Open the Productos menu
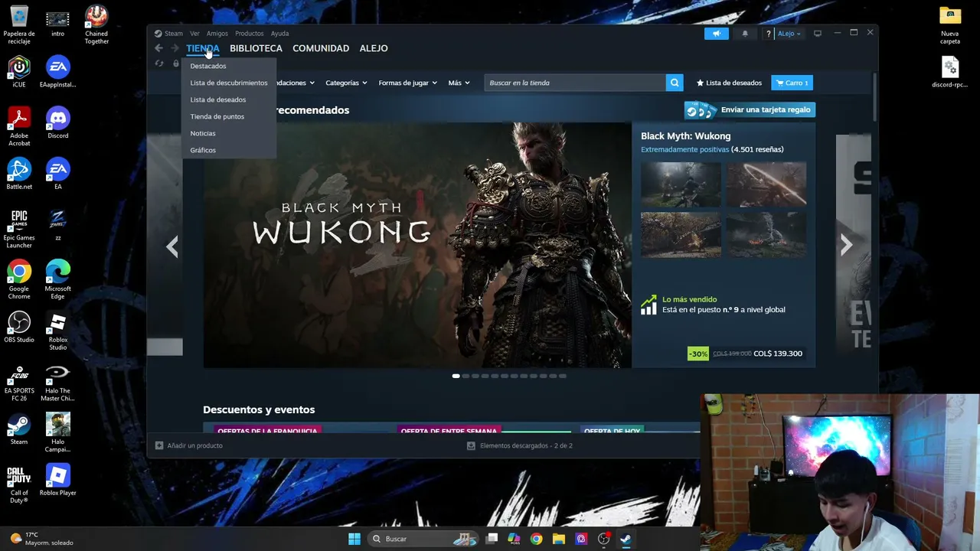 click(249, 34)
